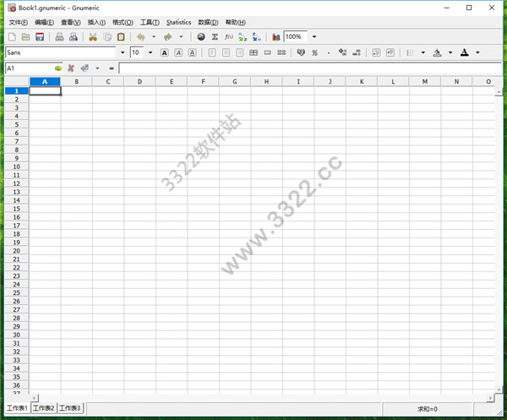
Task: Insert a chart with graph icon
Action: point(275,37)
